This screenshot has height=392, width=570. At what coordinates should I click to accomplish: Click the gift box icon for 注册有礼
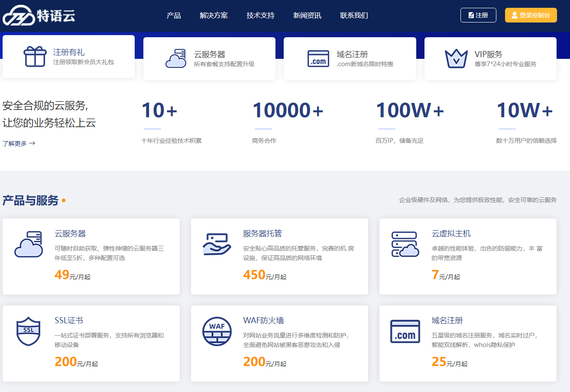(x=35, y=57)
